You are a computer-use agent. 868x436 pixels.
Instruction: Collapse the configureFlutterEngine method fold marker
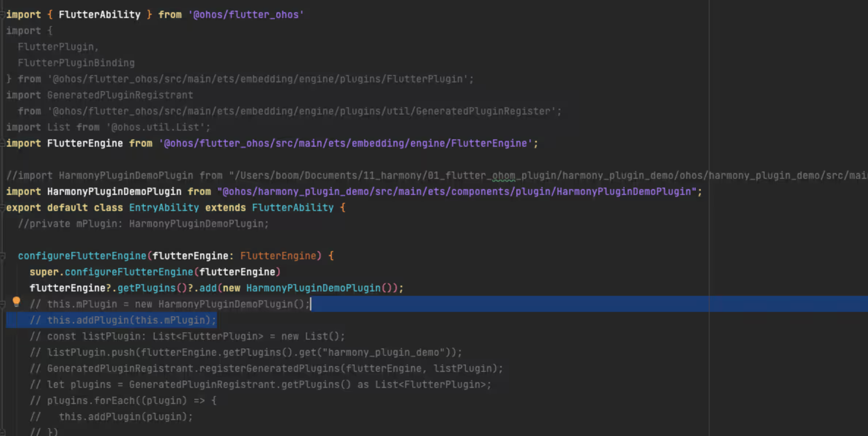[3, 256]
